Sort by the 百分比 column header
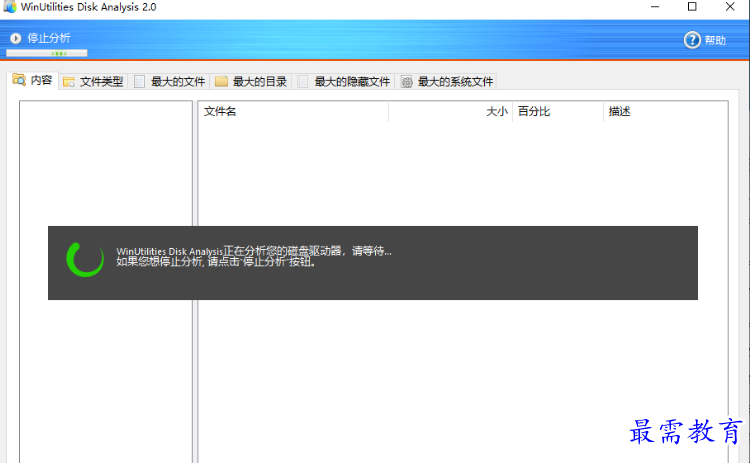Screen dimensions: 751x463 558,112
